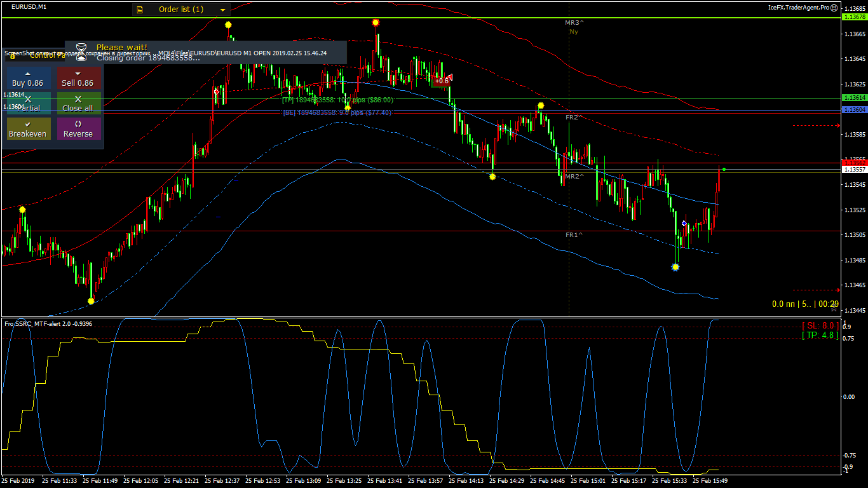
Task: Click the green dot at current price
Action: [x=724, y=169]
